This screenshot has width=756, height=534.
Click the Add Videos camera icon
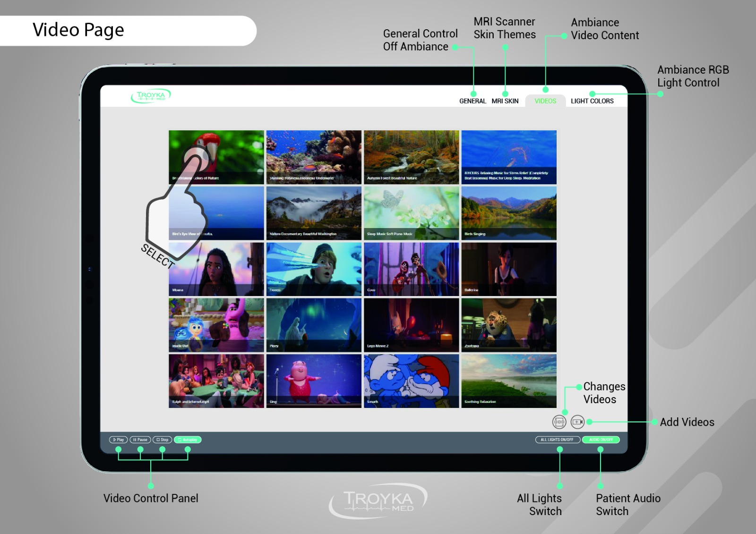pyautogui.click(x=577, y=422)
